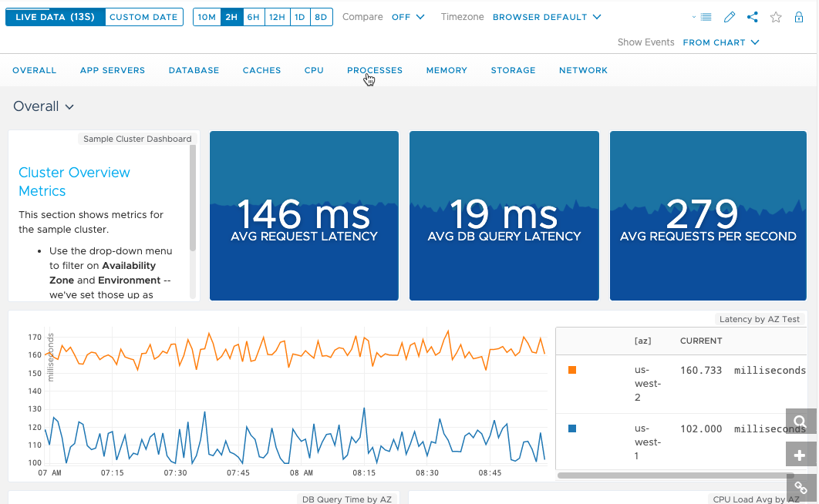Click the link icon below the plus button
The image size is (819, 504).
pyautogui.click(x=800, y=487)
